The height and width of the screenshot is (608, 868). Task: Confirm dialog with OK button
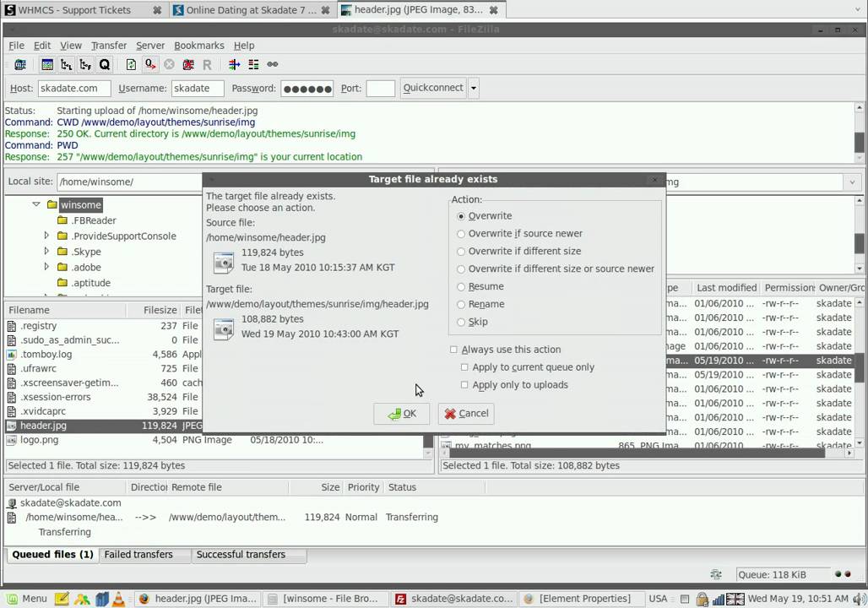(x=401, y=414)
